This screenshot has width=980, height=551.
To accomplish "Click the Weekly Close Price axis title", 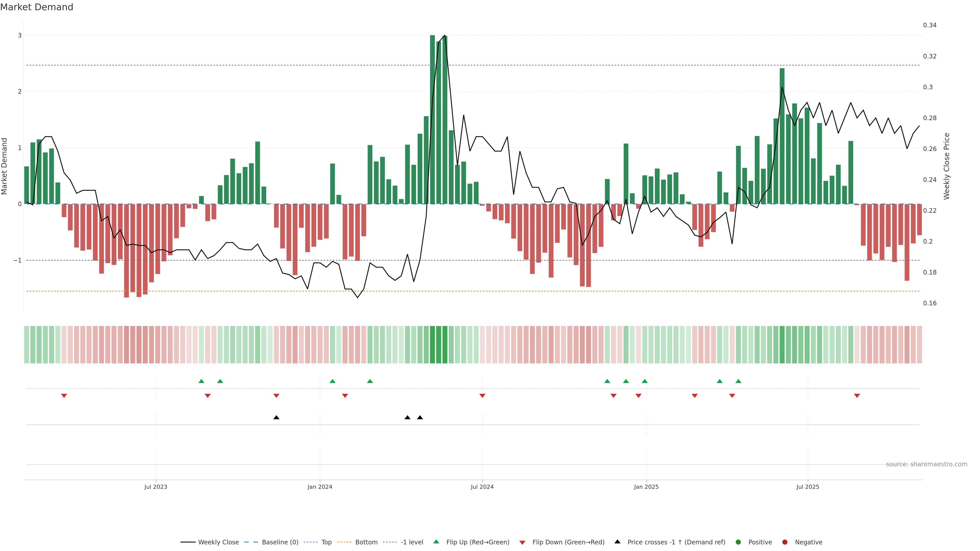I will 947,166.
